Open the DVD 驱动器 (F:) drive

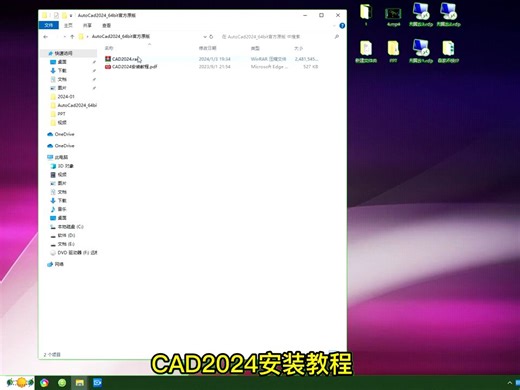click(x=77, y=253)
